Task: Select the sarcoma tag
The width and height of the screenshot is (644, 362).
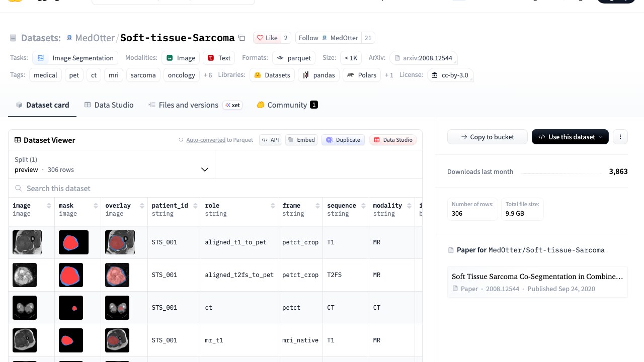Action: 143,75
